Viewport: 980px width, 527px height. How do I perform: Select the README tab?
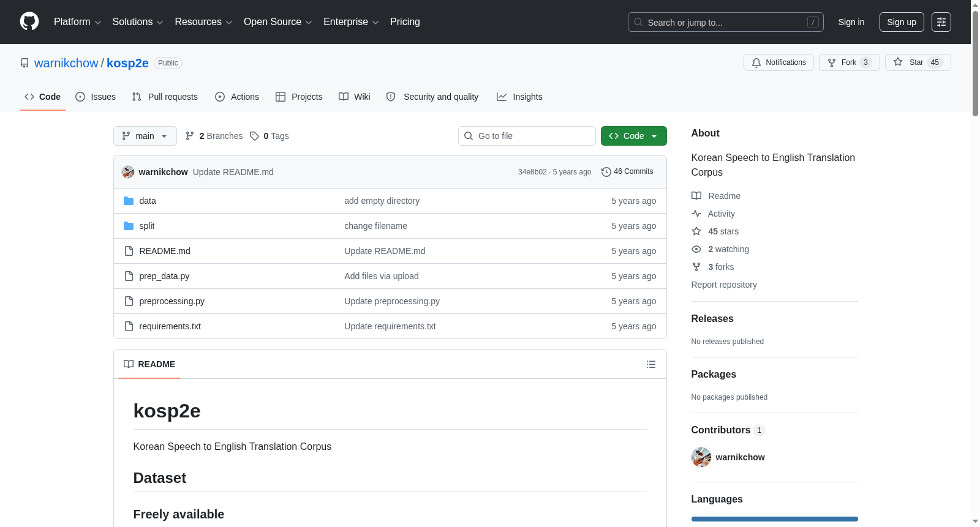pos(149,364)
